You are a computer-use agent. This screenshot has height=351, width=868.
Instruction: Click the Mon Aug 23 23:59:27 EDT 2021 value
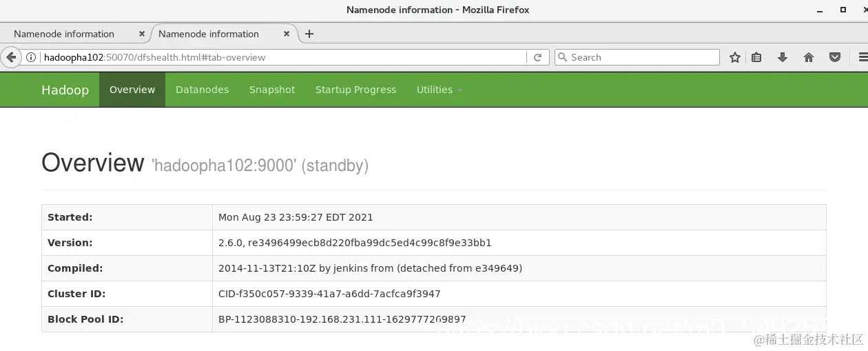click(296, 217)
